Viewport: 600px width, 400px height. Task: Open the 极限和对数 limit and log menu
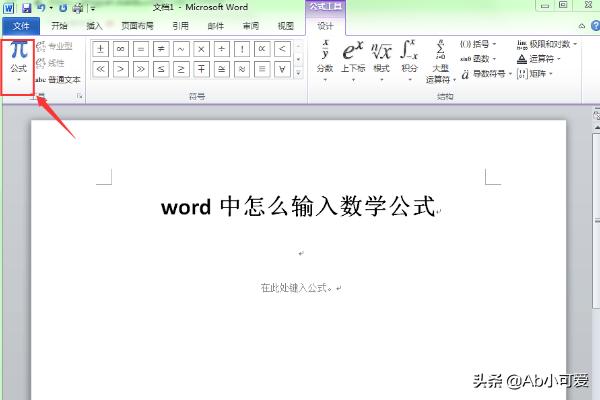[547, 44]
